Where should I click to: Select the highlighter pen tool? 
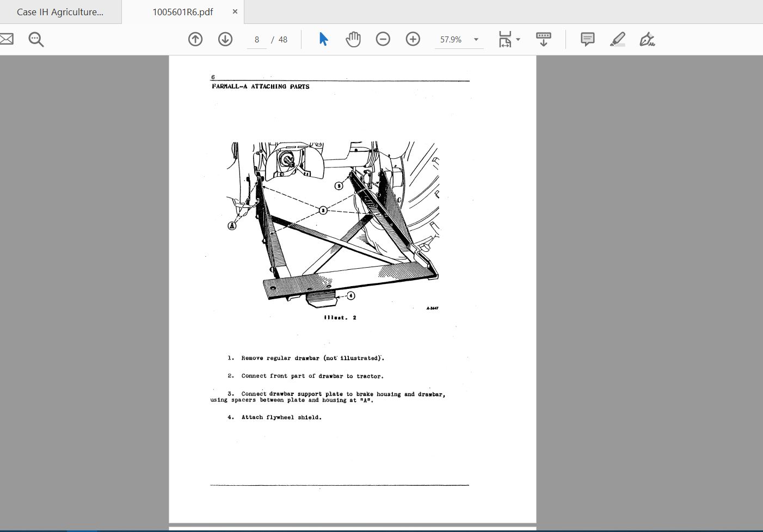click(618, 39)
